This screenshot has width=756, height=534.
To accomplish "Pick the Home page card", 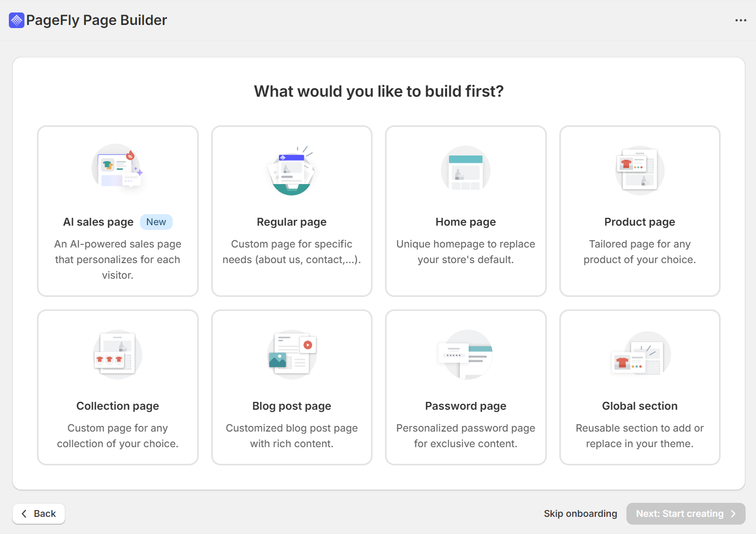I will pyautogui.click(x=465, y=211).
